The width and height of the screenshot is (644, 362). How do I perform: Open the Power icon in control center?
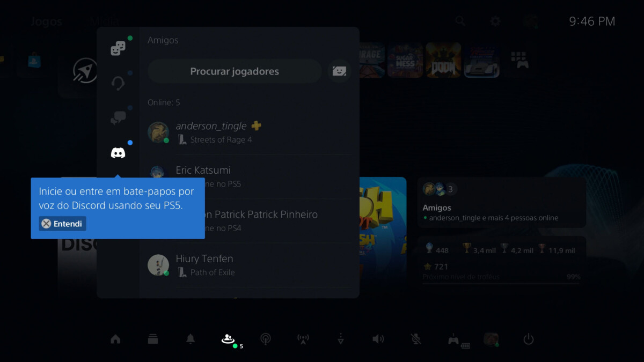point(529,339)
